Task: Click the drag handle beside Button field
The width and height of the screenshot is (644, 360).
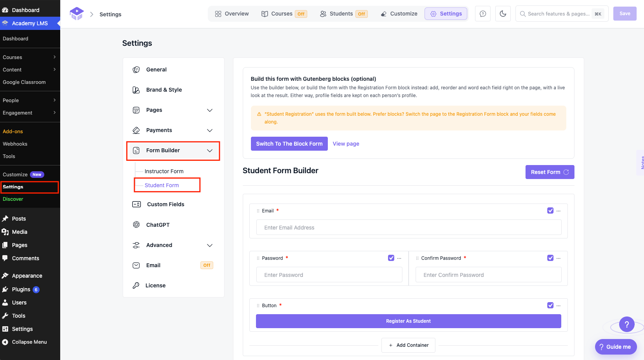Action: pyautogui.click(x=258, y=306)
